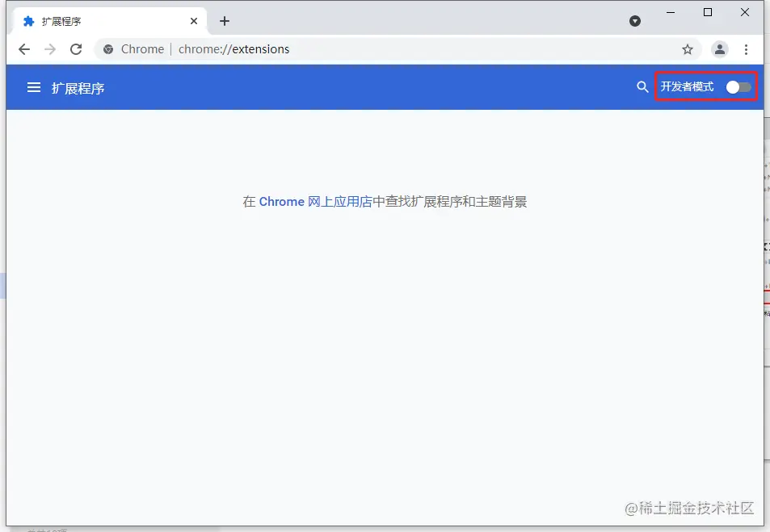Click the 扩展程序 page title text

click(x=78, y=88)
